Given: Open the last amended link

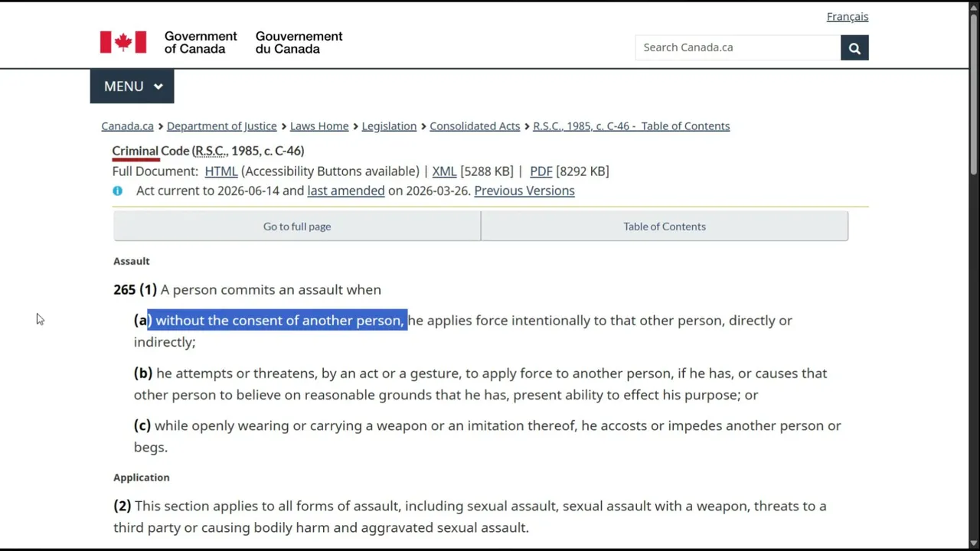Looking at the screenshot, I should coord(346,191).
